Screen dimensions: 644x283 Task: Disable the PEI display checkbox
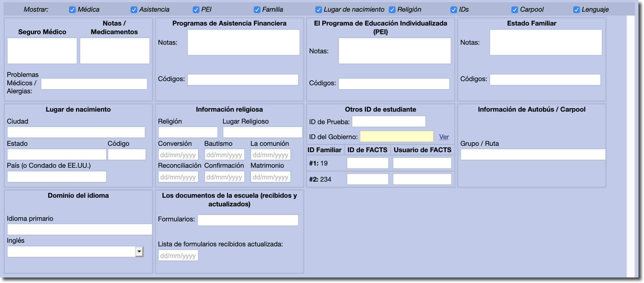196,10
